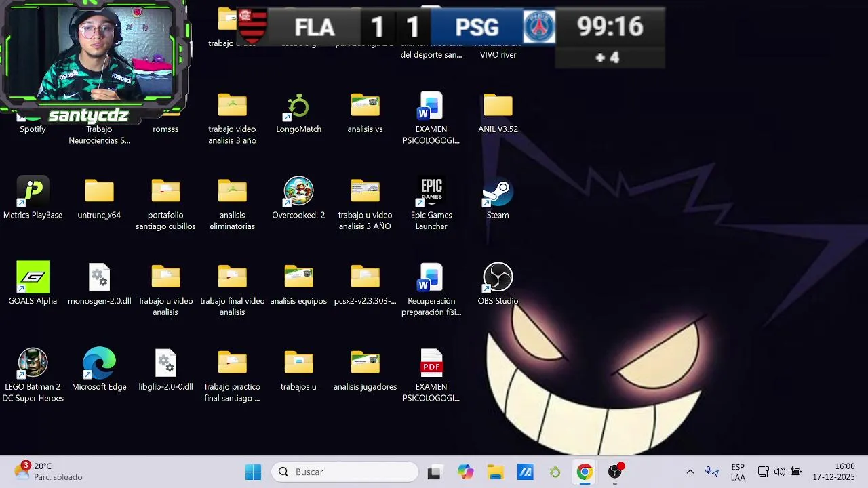
Task: Click the battery tray icon
Action: [x=796, y=472]
